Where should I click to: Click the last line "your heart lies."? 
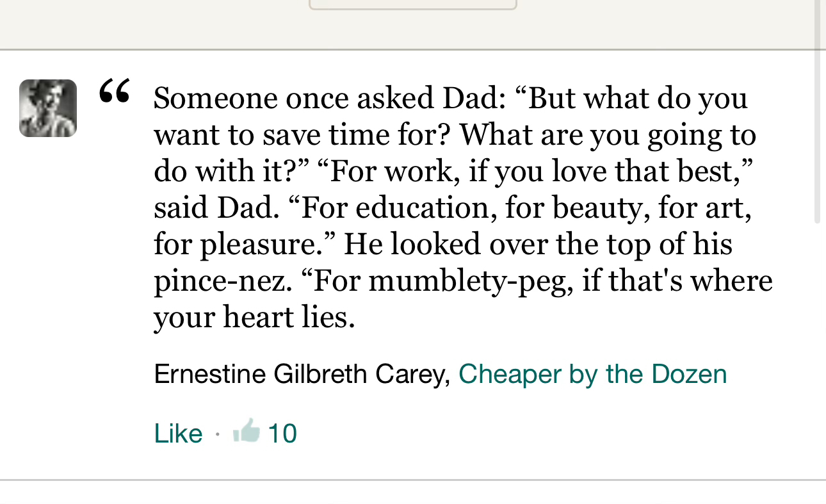pyautogui.click(x=254, y=318)
